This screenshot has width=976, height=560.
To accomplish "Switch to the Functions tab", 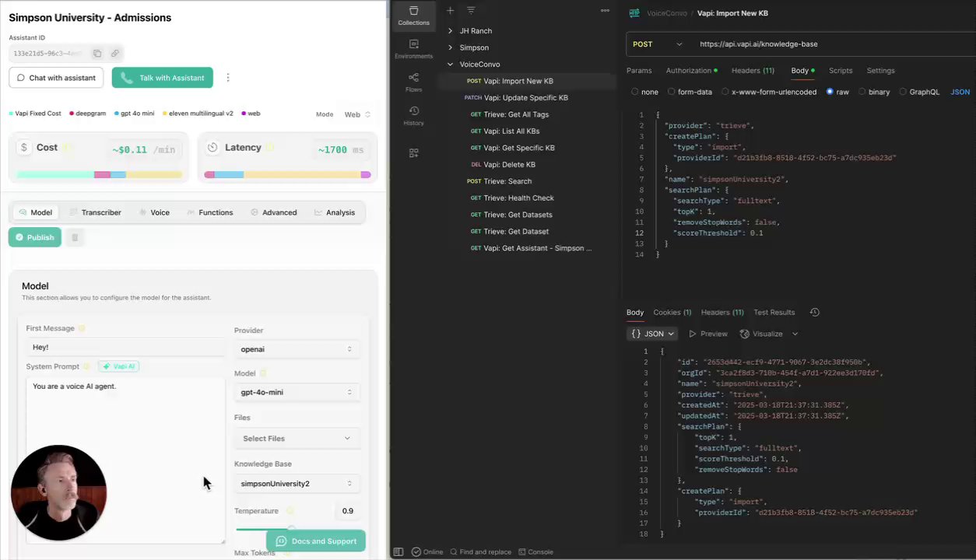I will pos(209,212).
